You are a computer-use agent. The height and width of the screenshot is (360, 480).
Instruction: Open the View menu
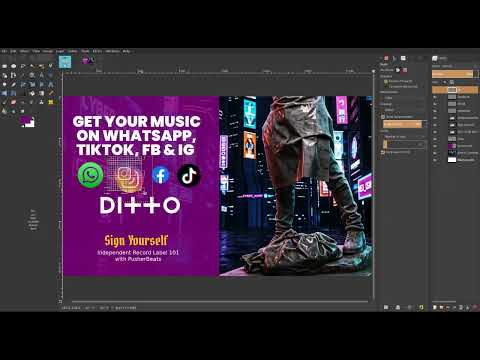click(36, 51)
